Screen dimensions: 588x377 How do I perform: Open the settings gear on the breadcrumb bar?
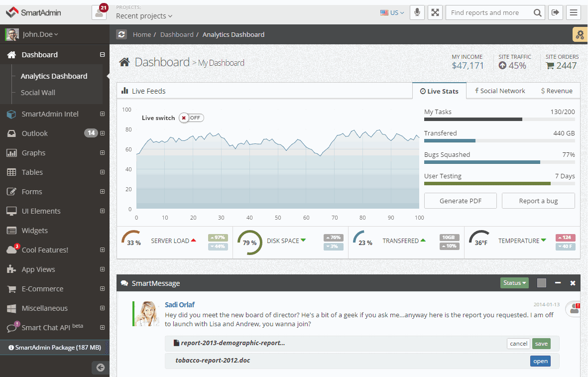point(580,34)
